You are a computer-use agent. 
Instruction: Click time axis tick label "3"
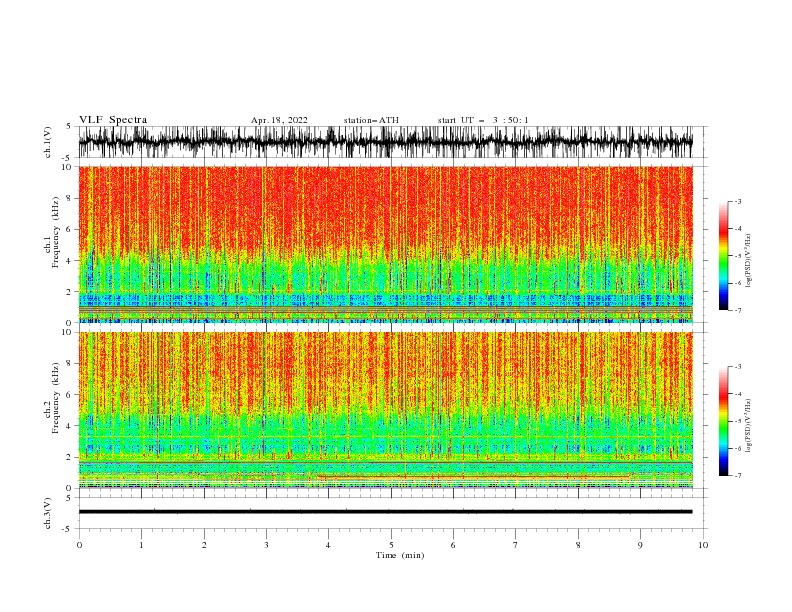(266, 545)
